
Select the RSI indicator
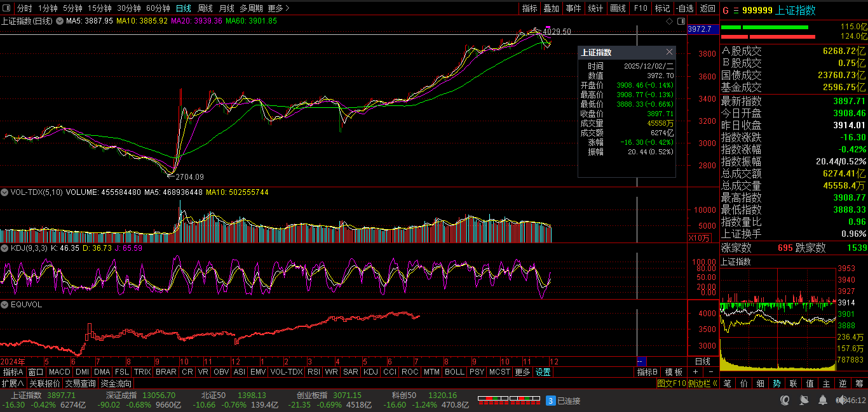point(313,372)
